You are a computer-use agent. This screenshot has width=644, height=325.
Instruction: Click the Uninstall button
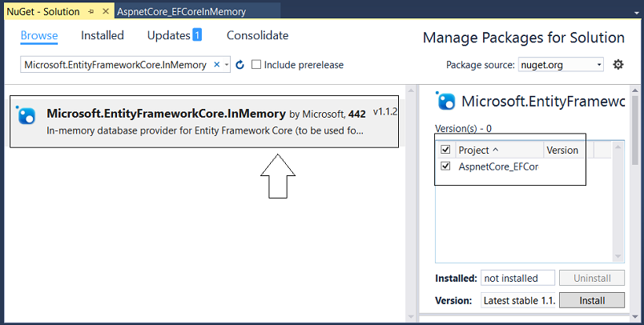[x=592, y=279]
